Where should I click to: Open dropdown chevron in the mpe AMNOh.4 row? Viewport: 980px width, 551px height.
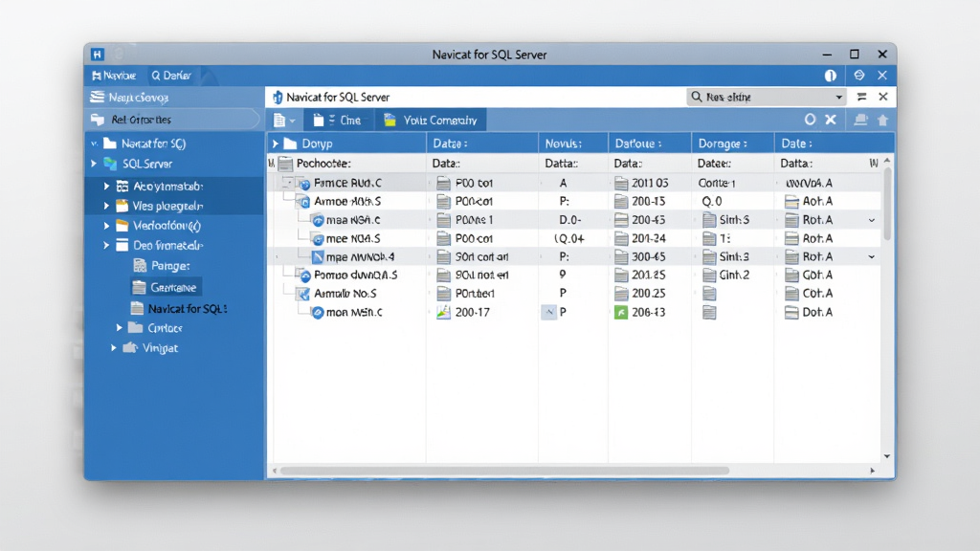pyautogui.click(x=871, y=256)
